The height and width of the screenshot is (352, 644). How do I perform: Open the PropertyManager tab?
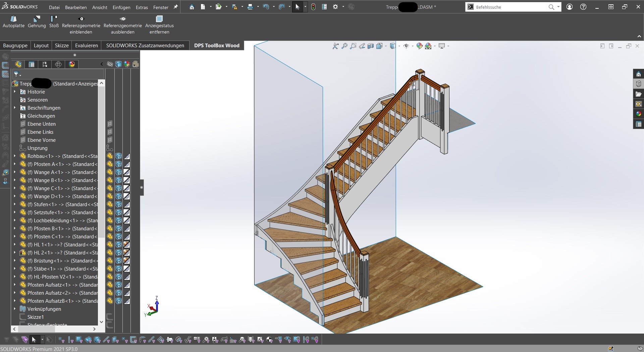tap(32, 64)
